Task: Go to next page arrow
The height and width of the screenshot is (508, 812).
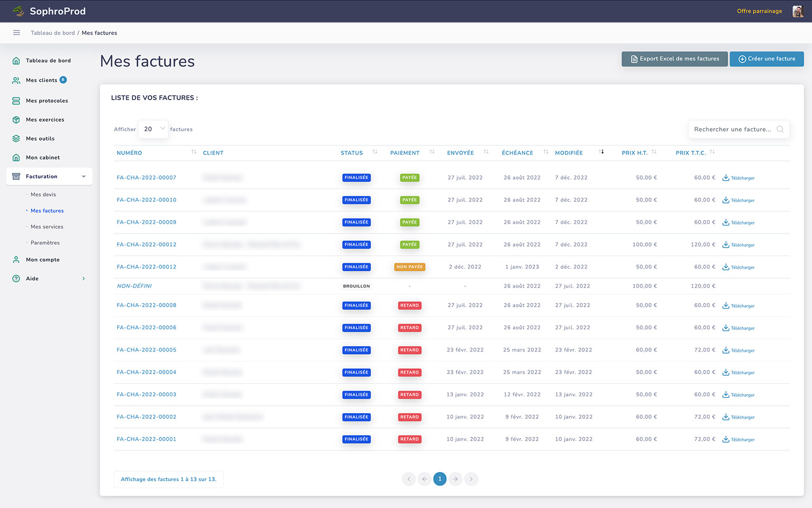Action: point(455,479)
